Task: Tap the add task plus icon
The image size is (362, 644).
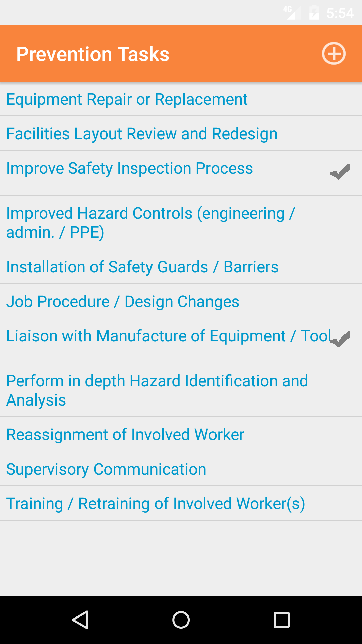Action: click(334, 53)
